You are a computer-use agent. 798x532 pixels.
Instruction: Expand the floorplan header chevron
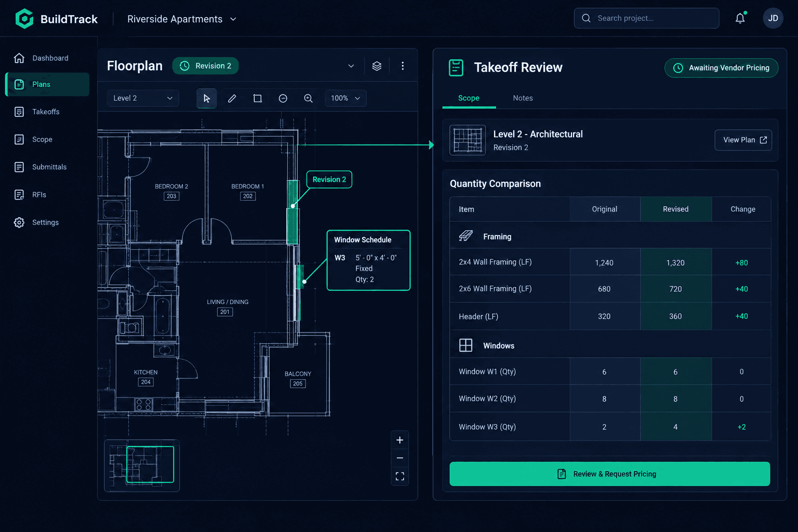click(x=351, y=66)
